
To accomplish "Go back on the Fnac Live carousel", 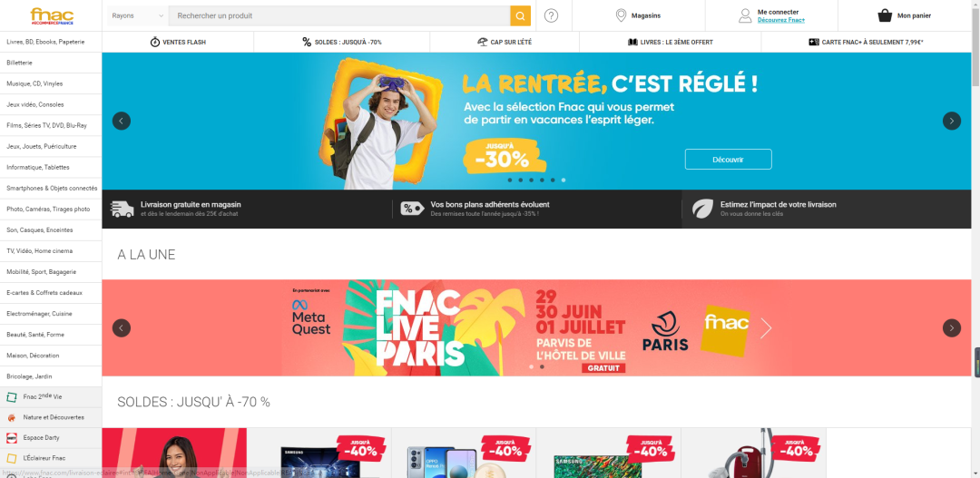I will click(x=122, y=327).
